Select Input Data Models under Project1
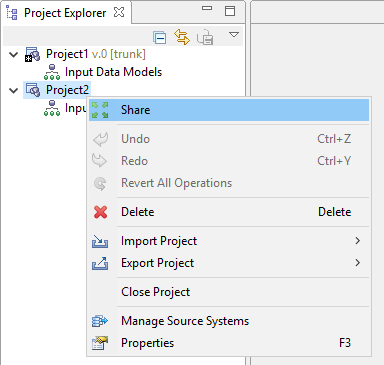The height and width of the screenshot is (365, 384). (x=113, y=72)
